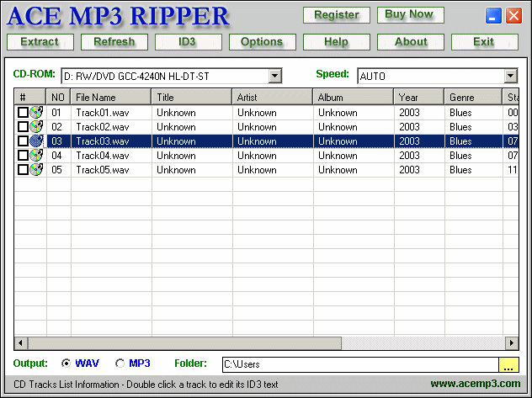The image size is (532, 398).
Task: Click the CD icon for track 01
Action: pos(37,112)
